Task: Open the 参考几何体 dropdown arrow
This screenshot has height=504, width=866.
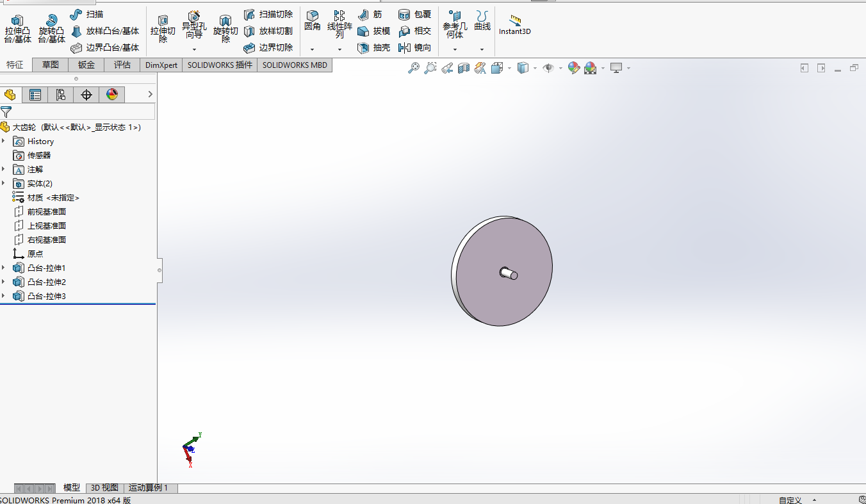Action: 455,49
